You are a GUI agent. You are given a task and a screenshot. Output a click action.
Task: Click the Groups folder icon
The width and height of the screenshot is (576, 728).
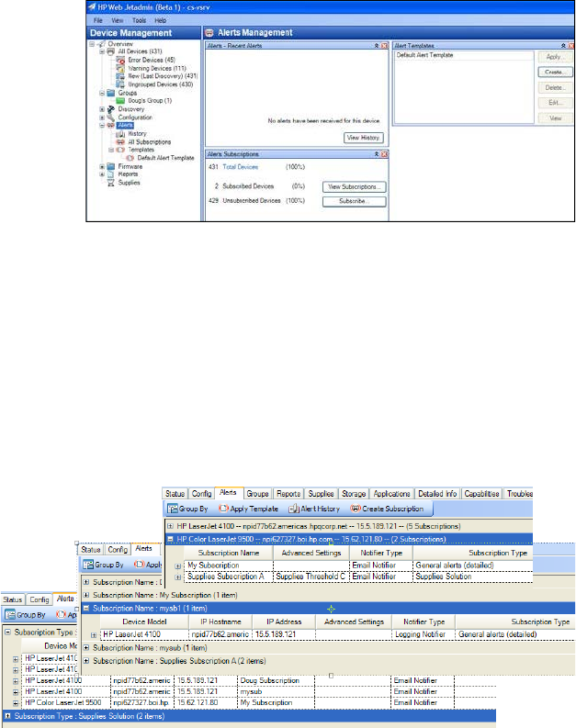click(111, 93)
